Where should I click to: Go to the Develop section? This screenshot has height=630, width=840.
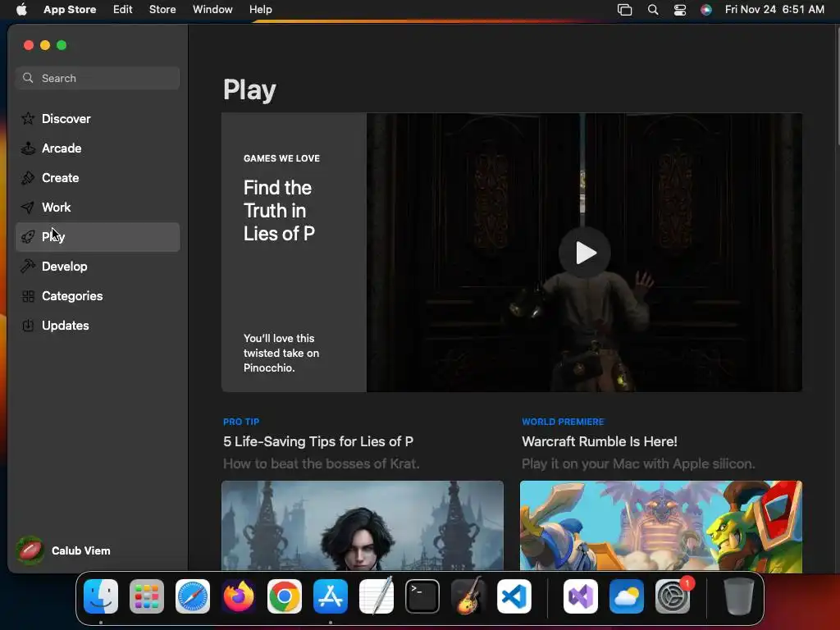coord(98,267)
